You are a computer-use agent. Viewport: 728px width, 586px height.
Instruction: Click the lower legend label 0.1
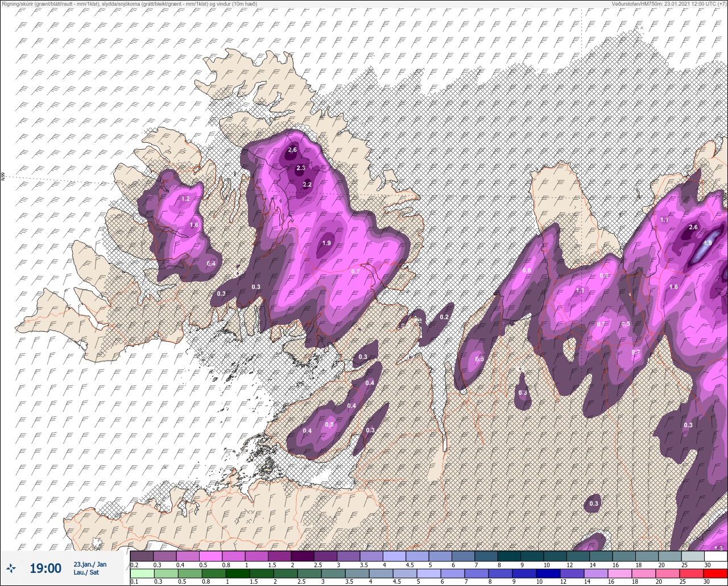pyautogui.click(x=134, y=581)
